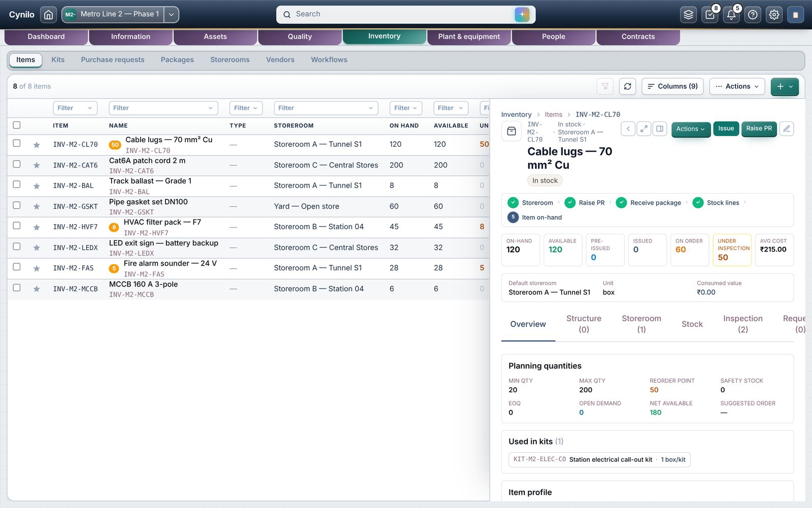Open the Columns (9) button
This screenshot has width=812, height=508.
(672, 86)
